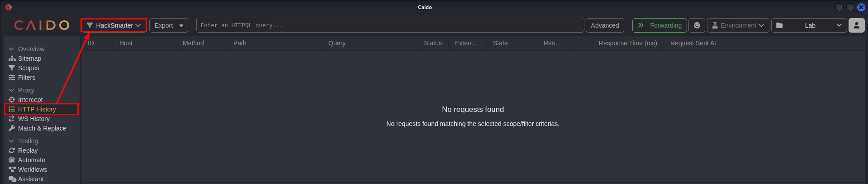Go to Replay in the sidebar
Viewport: 868px width, 184px height.
click(28, 150)
